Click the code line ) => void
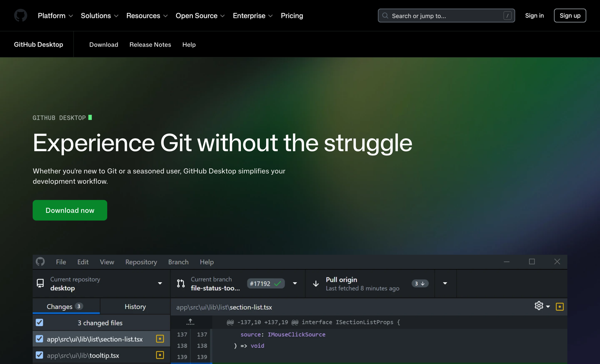Screen dimensions: 600x364 pyautogui.click(x=249, y=346)
